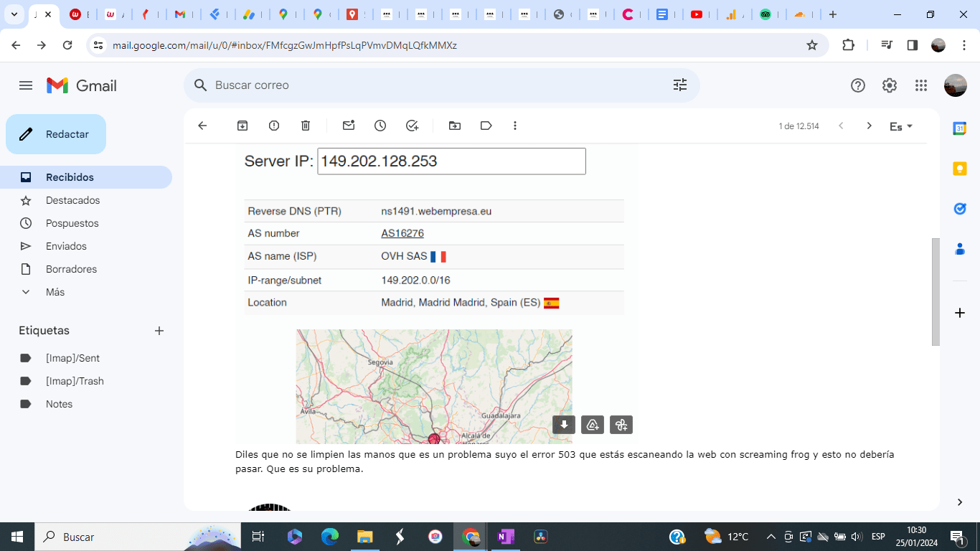The image size is (980, 551).
Task: Mark the email as unread
Action: pos(349,126)
